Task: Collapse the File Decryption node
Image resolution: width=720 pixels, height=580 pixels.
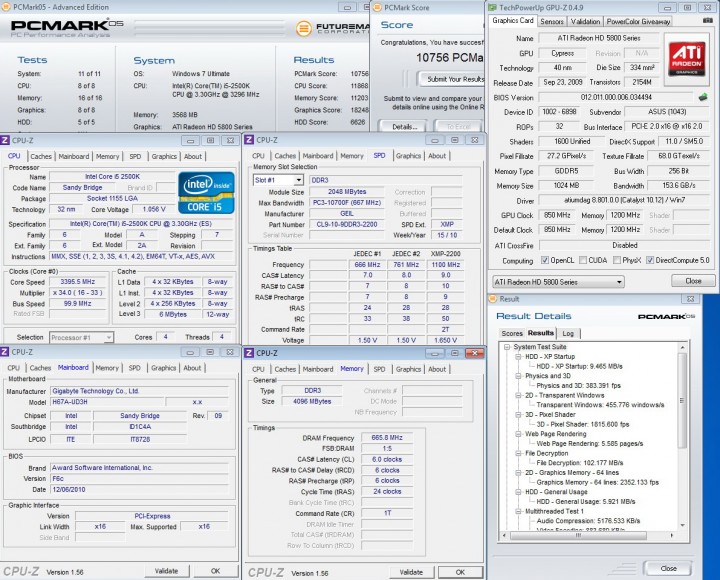Action: tap(518, 453)
